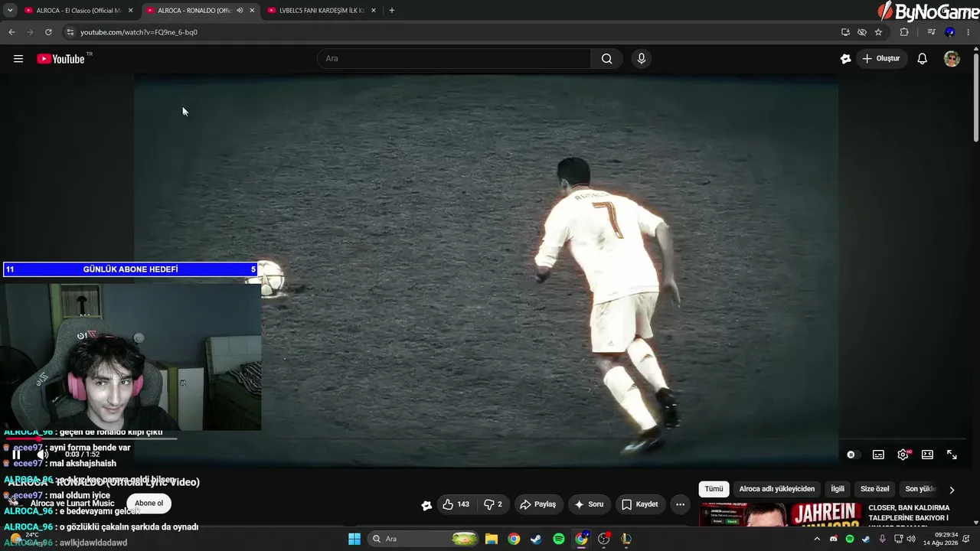Open the YouTube account avatar menu

click(952, 59)
